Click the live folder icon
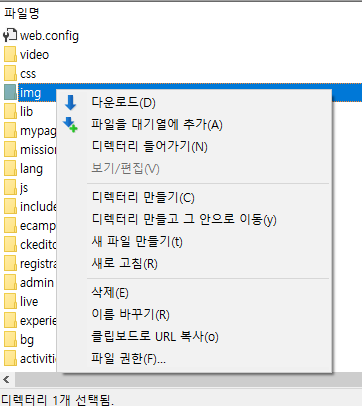 tap(10, 302)
